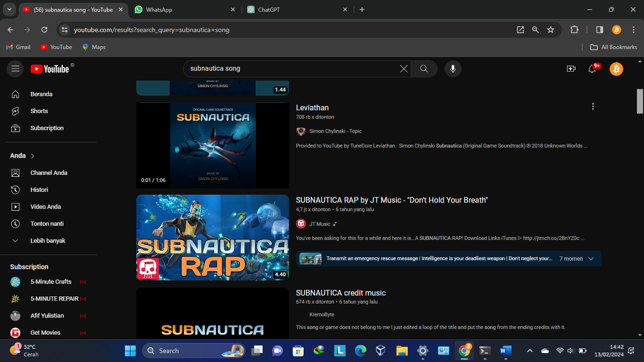Click the YouTube logo in the header
The height and width of the screenshot is (362, 644).
pyautogui.click(x=50, y=69)
